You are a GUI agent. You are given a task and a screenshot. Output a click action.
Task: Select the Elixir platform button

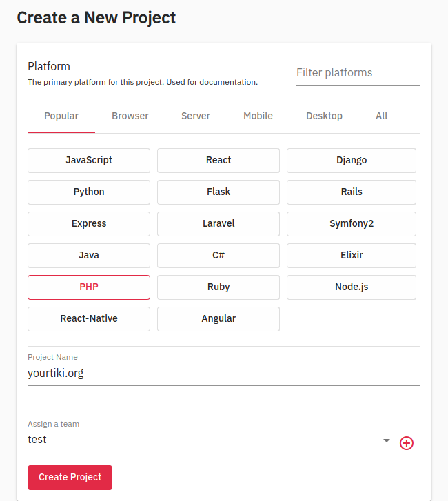[352, 255]
